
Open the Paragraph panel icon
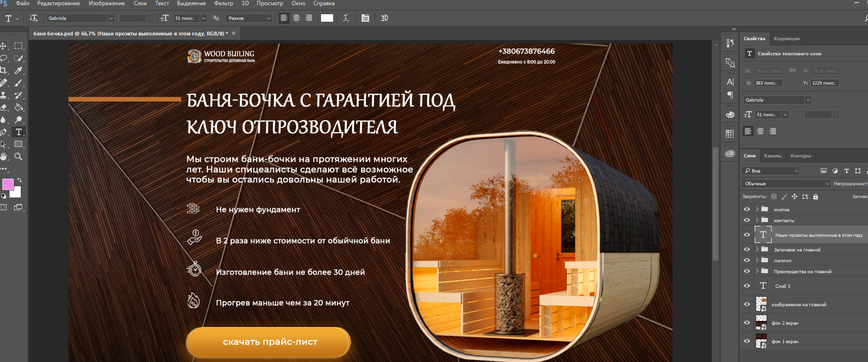(730, 95)
